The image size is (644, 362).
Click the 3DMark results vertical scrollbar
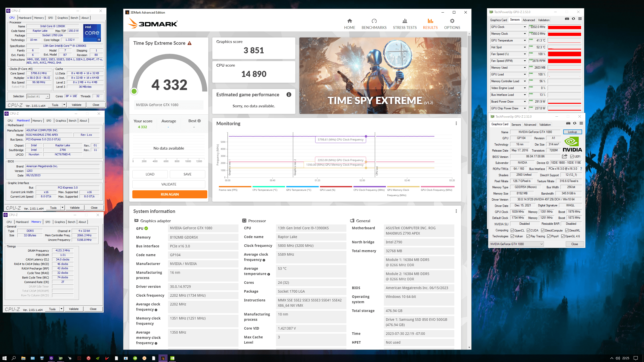coord(469,104)
